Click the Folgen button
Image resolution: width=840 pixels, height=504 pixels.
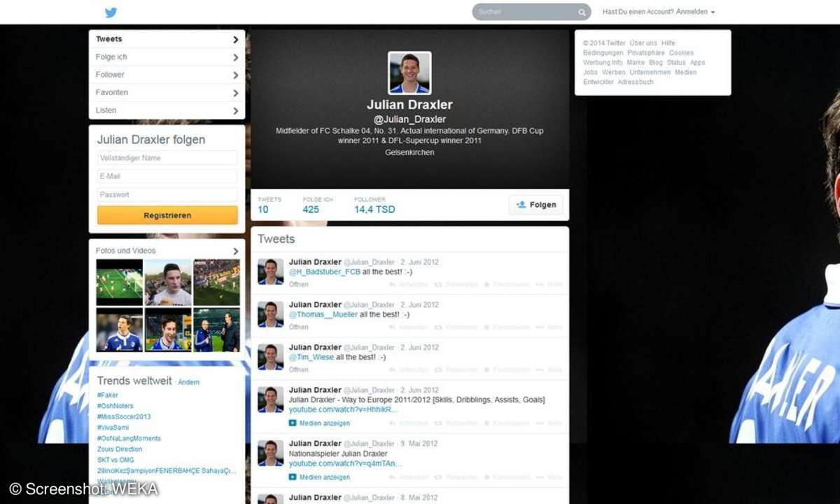[x=535, y=204]
